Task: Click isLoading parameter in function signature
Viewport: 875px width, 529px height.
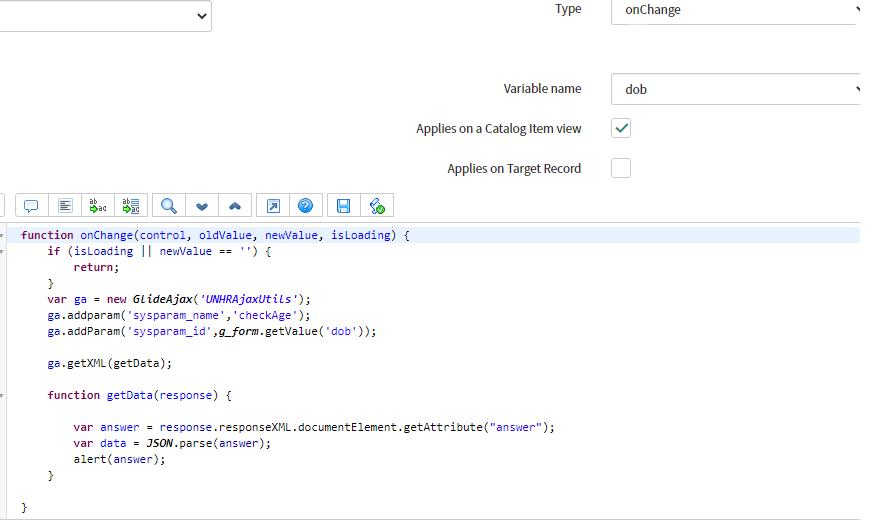Action: 360,235
